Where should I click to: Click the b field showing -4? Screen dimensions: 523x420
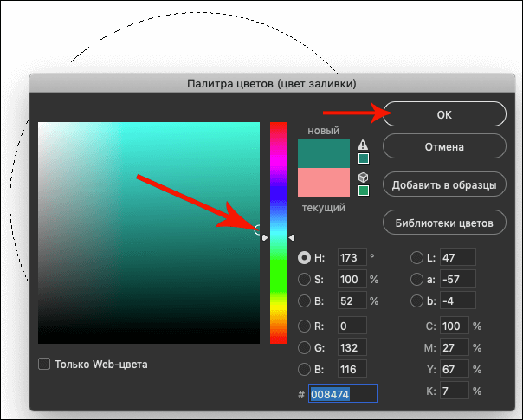pos(457,300)
